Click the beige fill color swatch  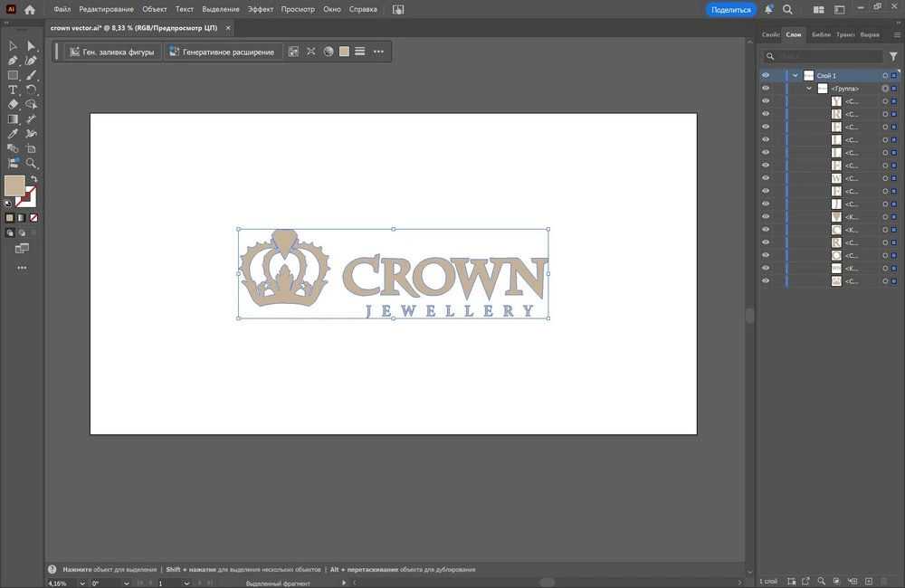click(x=14, y=185)
